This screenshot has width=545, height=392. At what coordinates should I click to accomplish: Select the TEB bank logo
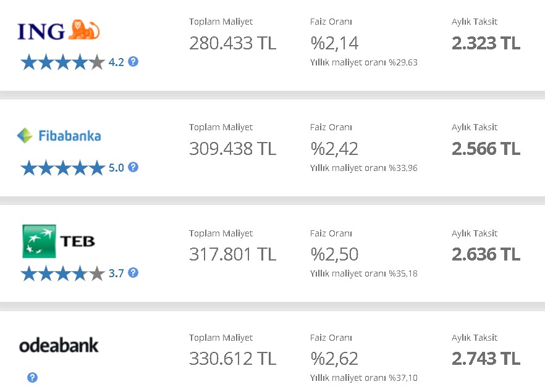(x=59, y=241)
